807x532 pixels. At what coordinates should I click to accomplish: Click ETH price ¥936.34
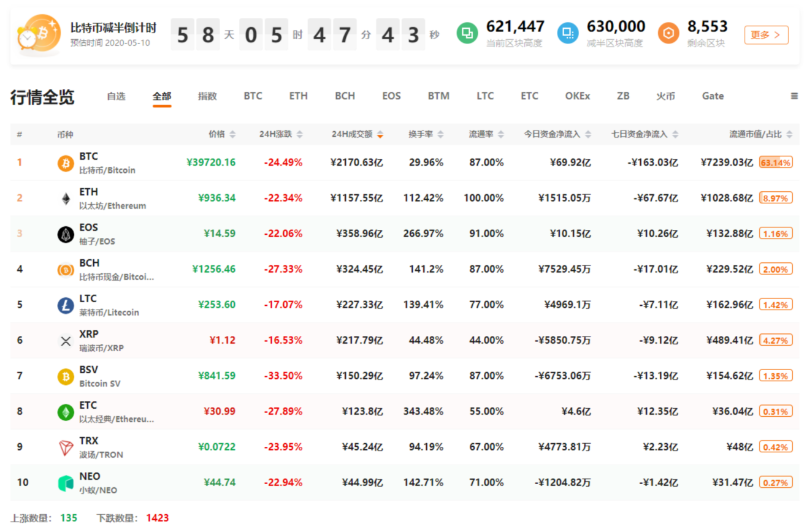pos(216,198)
